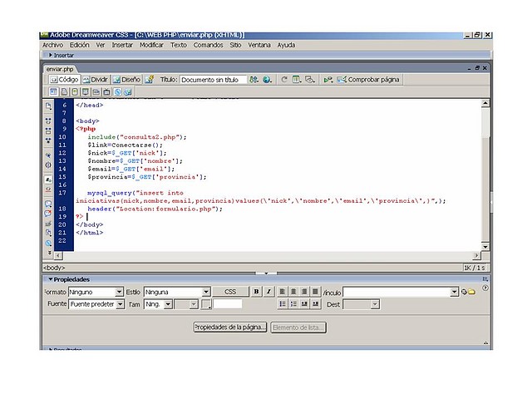Open the Estilo dropdown

(x=176, y=292)
